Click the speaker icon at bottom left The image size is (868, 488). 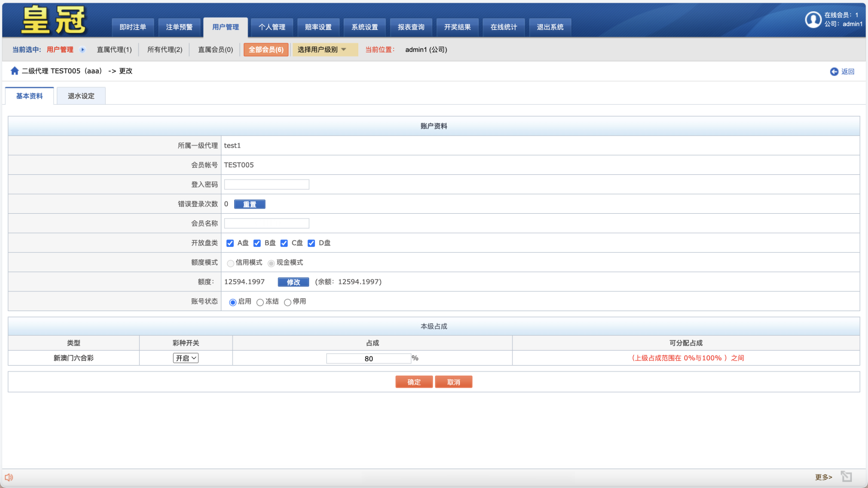9,477
